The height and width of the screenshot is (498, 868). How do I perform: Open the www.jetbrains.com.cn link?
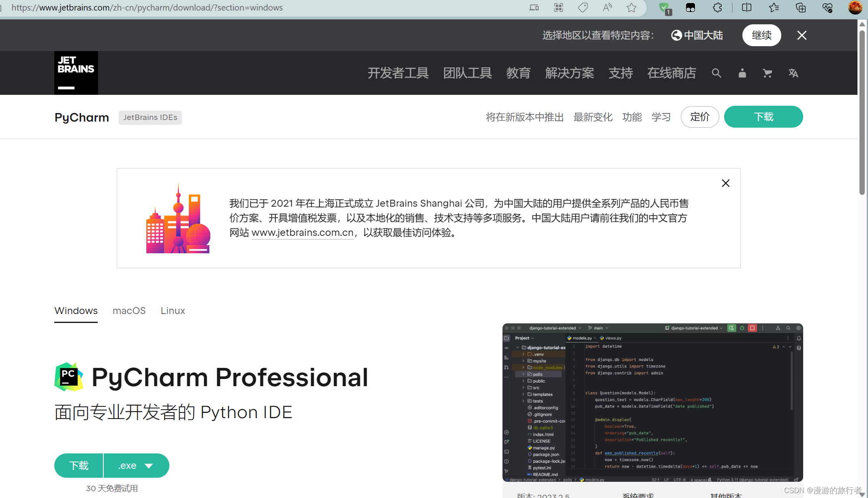point(302,233)
